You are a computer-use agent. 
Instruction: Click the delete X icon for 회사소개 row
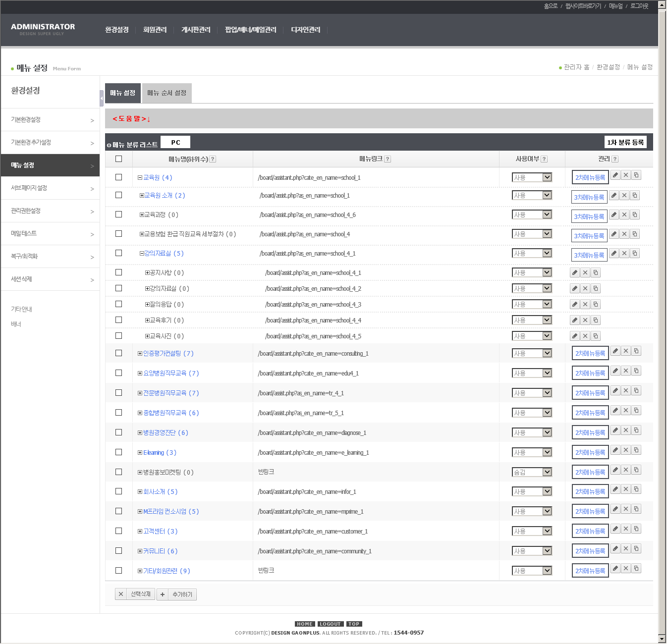tap(626, 489)
